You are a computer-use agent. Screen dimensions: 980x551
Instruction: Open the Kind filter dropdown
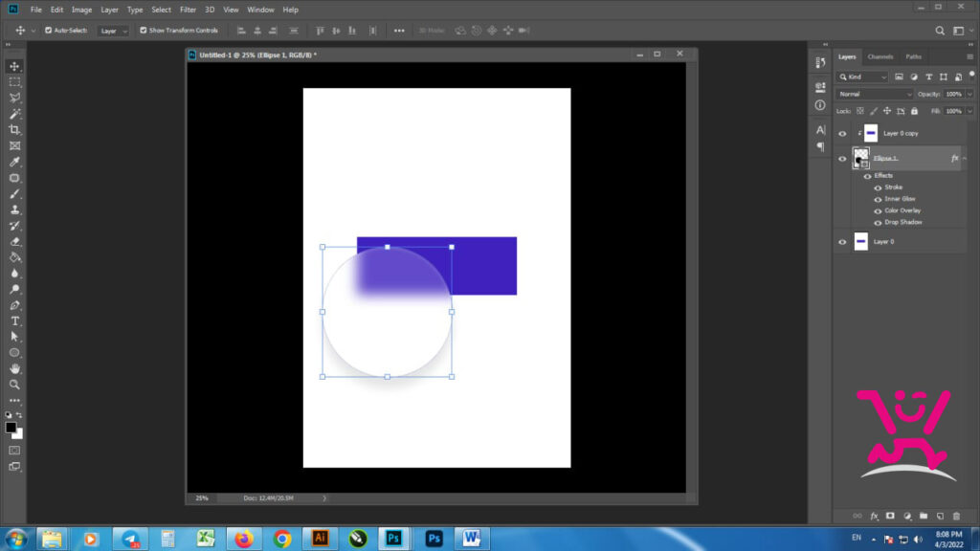[x=863, y=77]
